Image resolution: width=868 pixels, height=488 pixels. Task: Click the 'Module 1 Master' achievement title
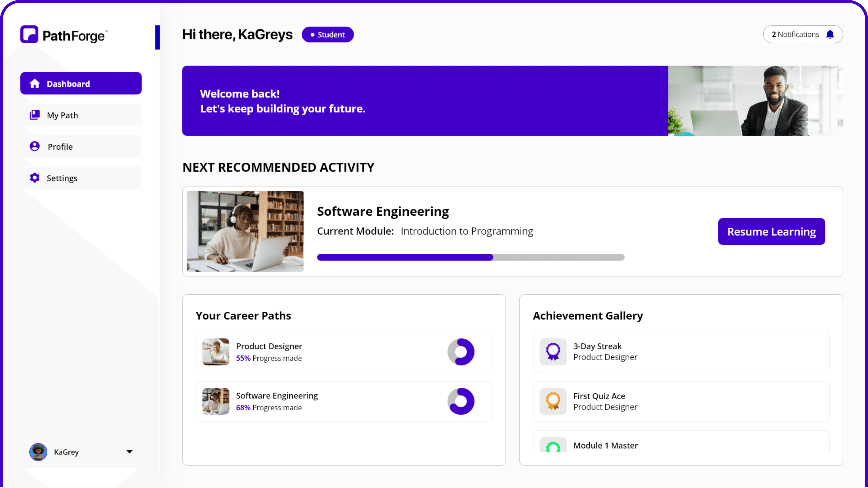click(606, 445)
